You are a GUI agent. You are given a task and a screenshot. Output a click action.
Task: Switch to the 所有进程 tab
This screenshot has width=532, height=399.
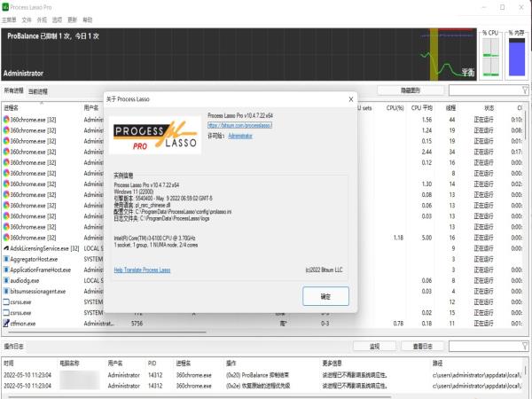(13, 90)
